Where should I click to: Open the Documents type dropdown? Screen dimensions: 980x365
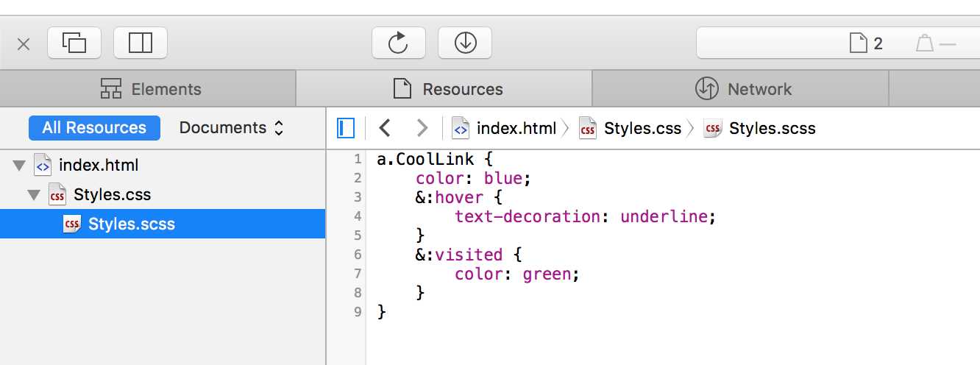pos(232,127)
